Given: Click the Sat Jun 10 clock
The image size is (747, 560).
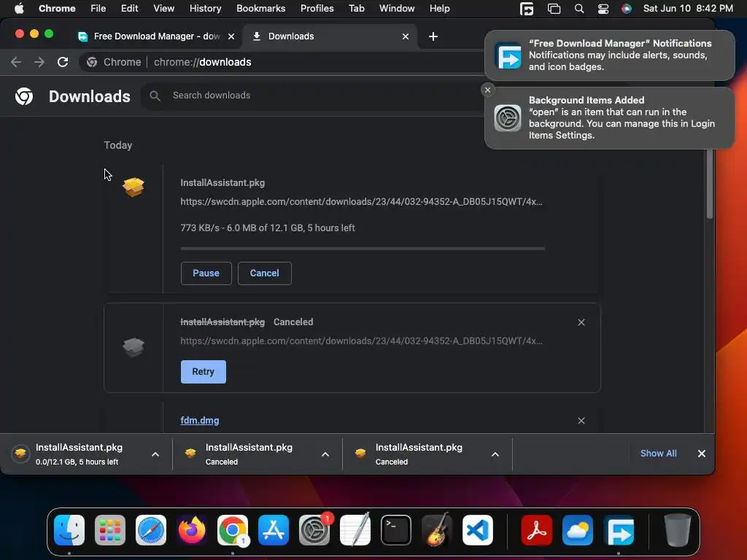Looking at the screenshot, I should pyautogui.click(x=688, y=9).
